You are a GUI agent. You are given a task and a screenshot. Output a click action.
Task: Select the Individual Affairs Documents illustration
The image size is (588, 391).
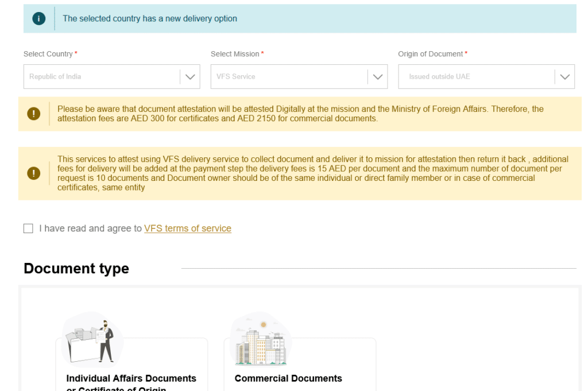[92, 340]
